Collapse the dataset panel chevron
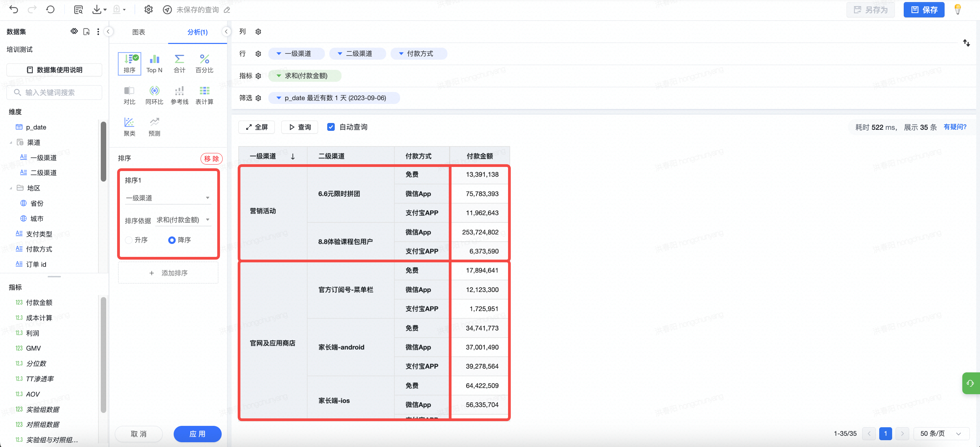Image resolution: width=980 pixels, height=447 pixels. tap(108, 32)
